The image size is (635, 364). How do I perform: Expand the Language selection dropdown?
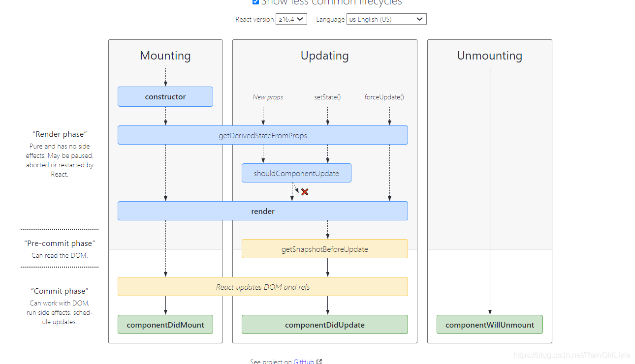(x=386, y=19)
